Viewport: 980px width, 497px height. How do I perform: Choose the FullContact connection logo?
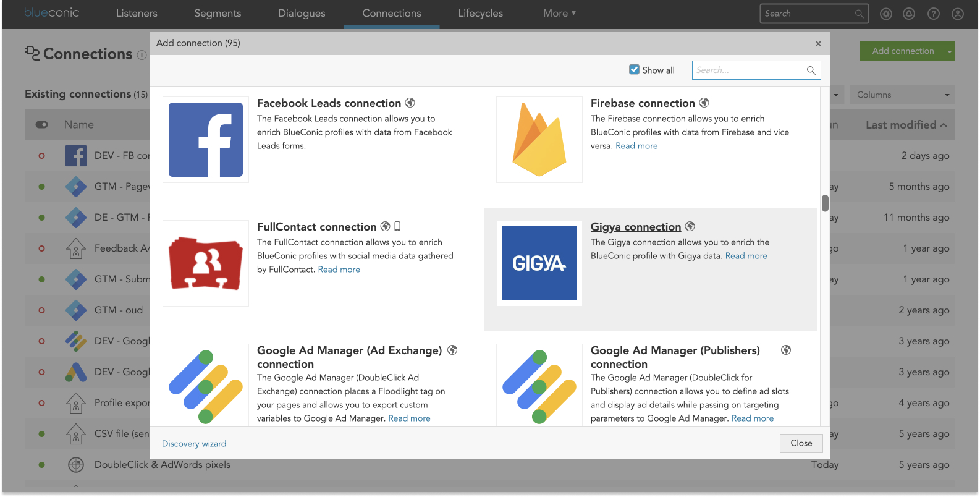[x=206, y=263]
